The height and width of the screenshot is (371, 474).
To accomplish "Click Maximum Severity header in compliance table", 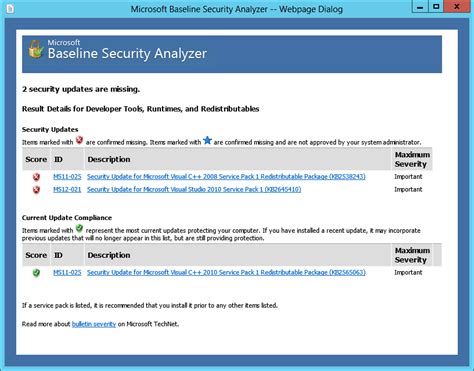I will pyautogui.click(x=412, y=255).
